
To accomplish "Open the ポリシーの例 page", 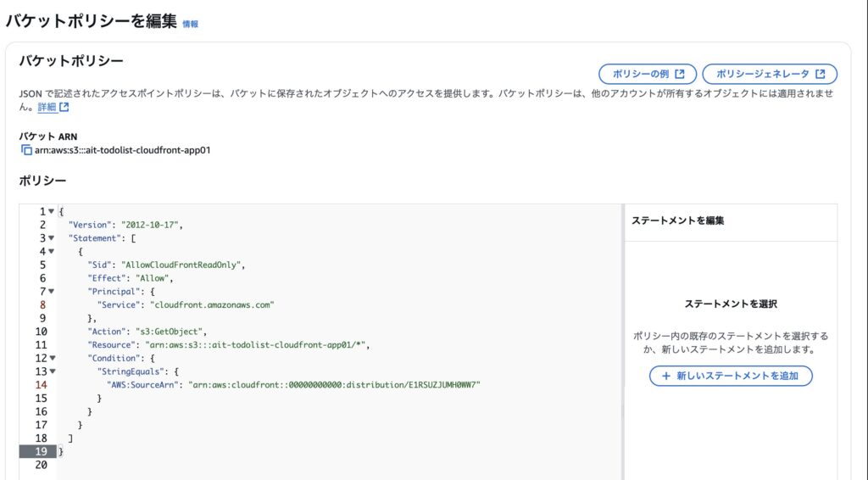I will [648, 74].
